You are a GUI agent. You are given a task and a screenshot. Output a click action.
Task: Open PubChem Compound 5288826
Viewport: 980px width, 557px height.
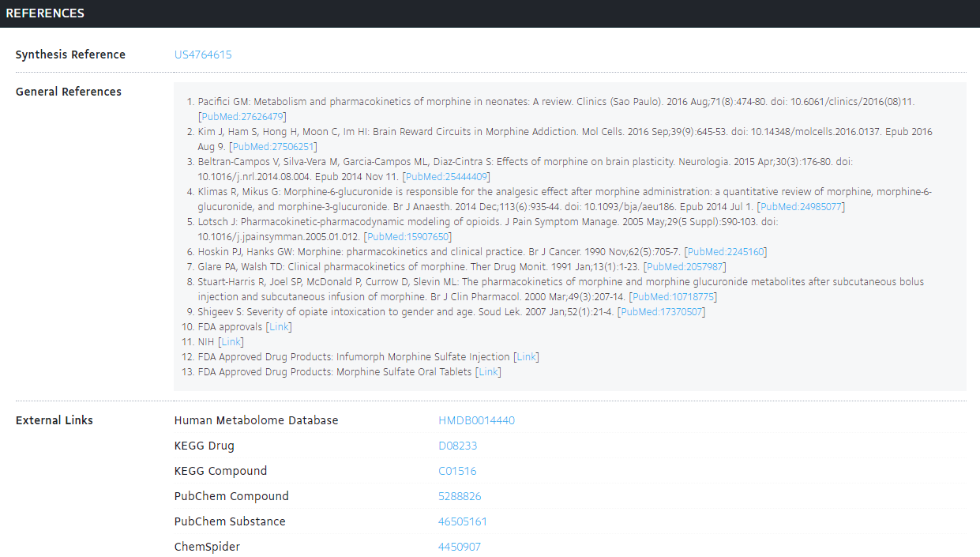coord(460,496)
